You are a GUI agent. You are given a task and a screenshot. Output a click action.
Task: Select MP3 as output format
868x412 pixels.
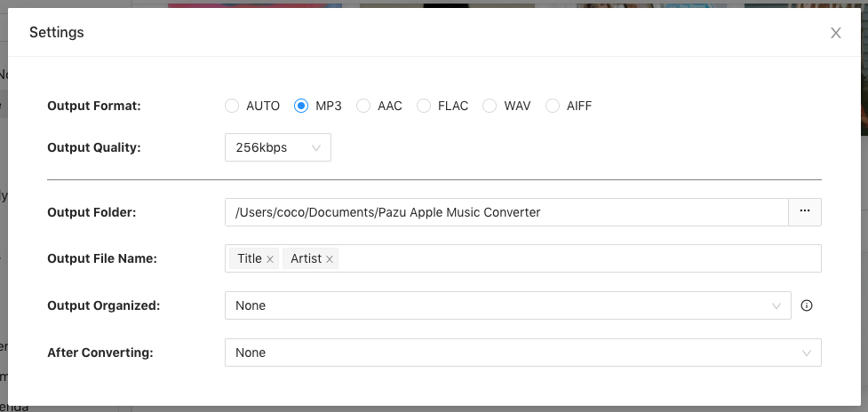coord(301,106)
